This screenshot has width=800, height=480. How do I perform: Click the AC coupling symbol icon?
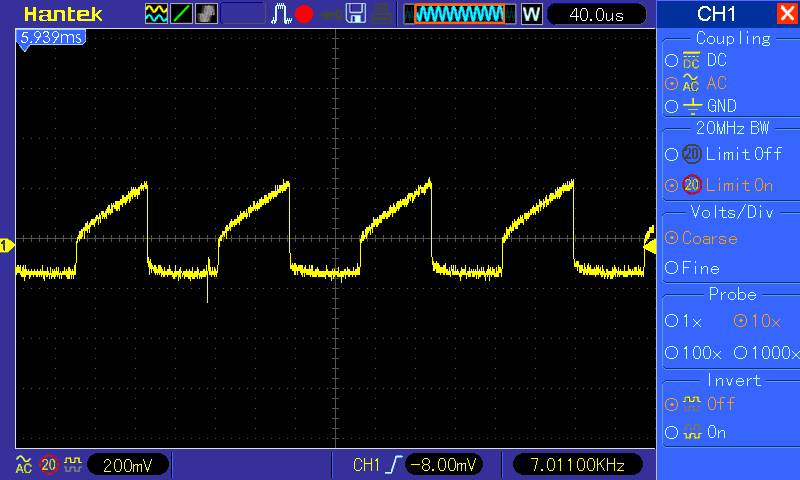tap(691, 83)
